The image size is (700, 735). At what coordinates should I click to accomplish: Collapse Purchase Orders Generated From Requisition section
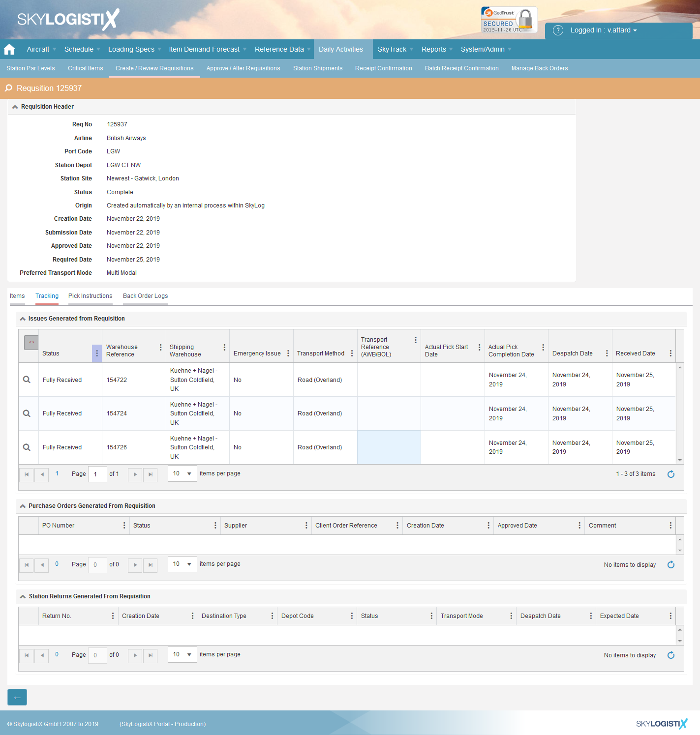pos(23,506)
